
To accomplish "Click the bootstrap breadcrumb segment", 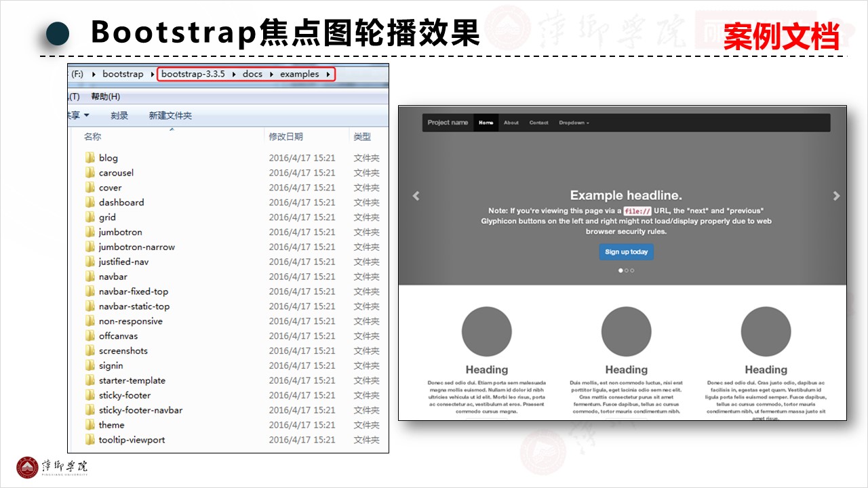I will click(x=123, y=74).
